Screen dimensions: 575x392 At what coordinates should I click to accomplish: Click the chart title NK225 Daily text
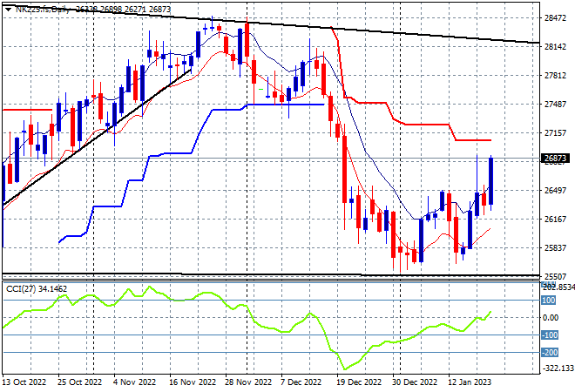pos(43,10)
